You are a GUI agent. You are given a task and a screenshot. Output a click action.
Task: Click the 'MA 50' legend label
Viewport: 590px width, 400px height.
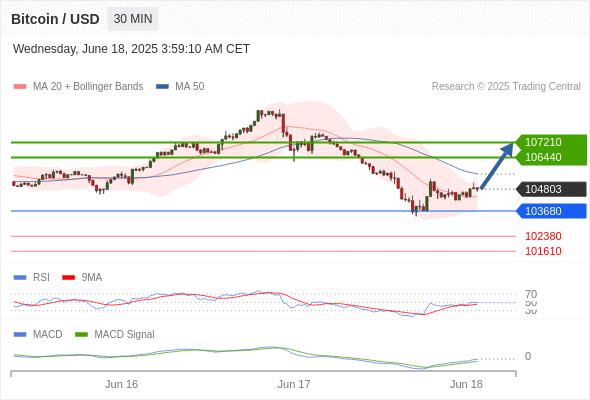pos(190,87)
